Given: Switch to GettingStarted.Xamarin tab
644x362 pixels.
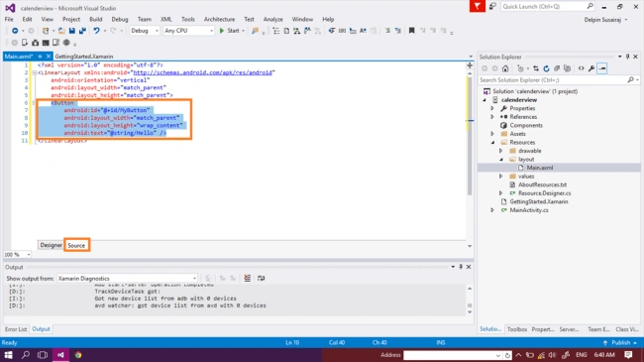Looking at the screenshot, I should click(84, 57).
